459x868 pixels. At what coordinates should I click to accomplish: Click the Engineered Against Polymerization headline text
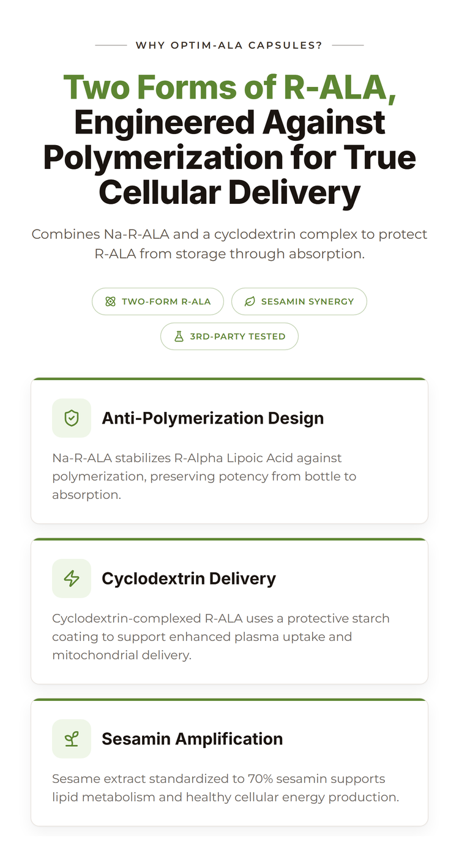[229, 157]
